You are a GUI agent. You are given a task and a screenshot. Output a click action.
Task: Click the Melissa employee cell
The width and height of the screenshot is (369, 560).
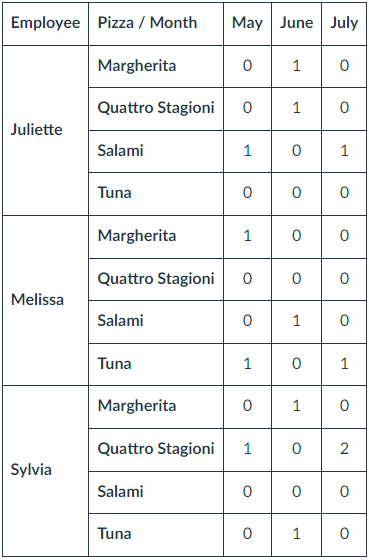45,300
